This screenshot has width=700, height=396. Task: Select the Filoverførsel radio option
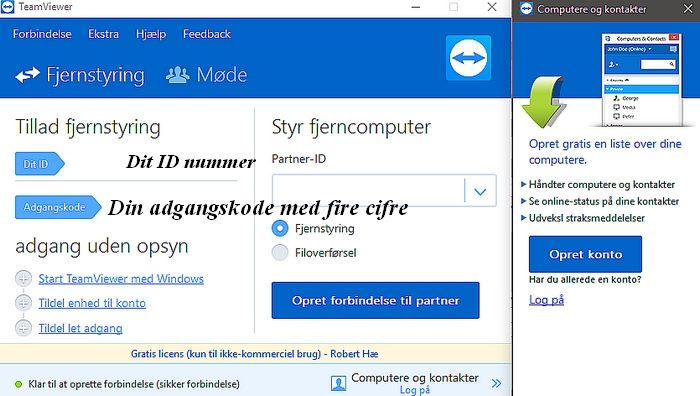click(280, 253)
